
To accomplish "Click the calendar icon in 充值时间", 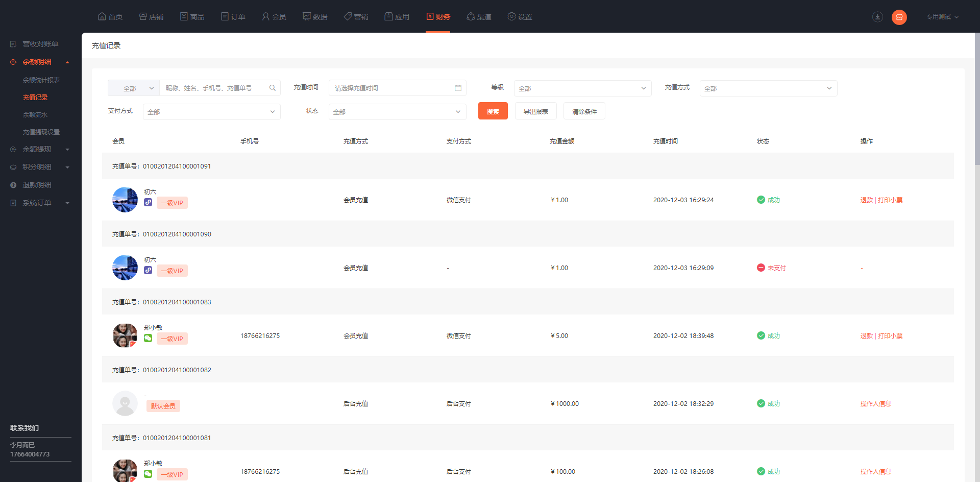I will (458, 88).
